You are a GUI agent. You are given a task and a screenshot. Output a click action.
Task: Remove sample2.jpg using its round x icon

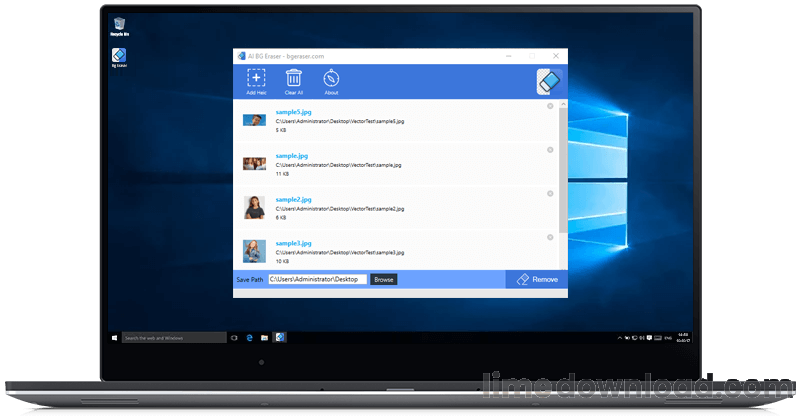550,193
